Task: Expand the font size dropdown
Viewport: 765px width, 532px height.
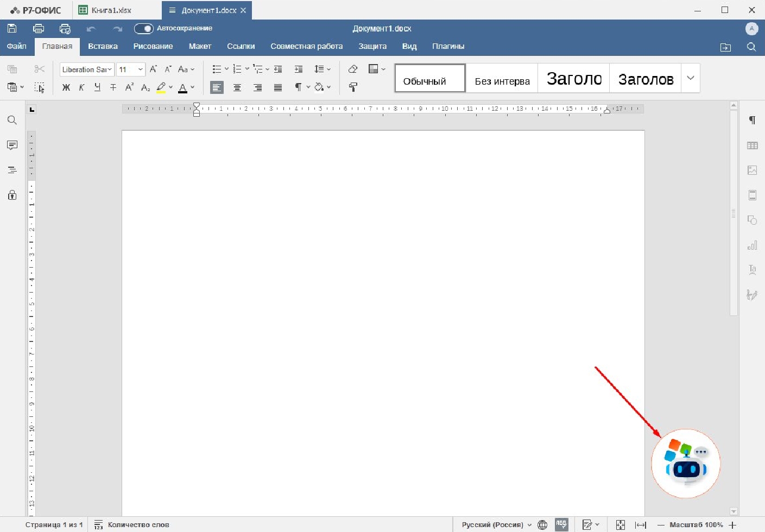Action: click(140, 69)
